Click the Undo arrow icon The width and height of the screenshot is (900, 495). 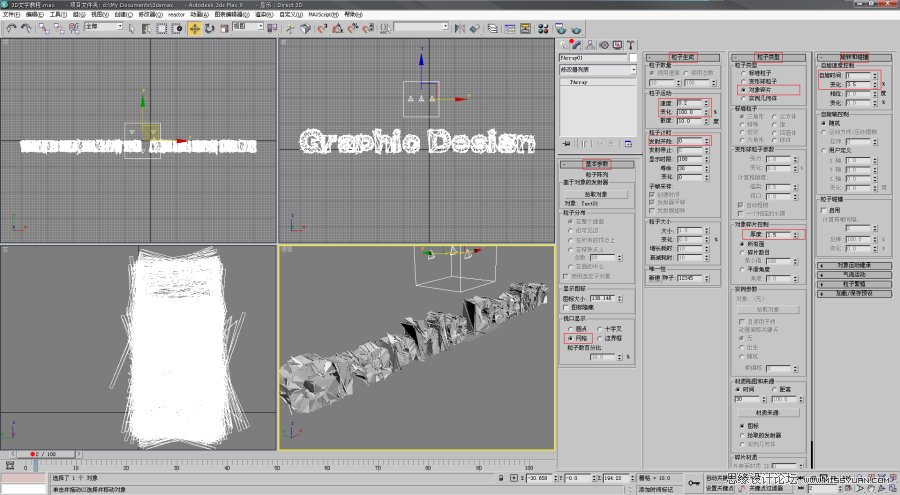pos(11,28)
